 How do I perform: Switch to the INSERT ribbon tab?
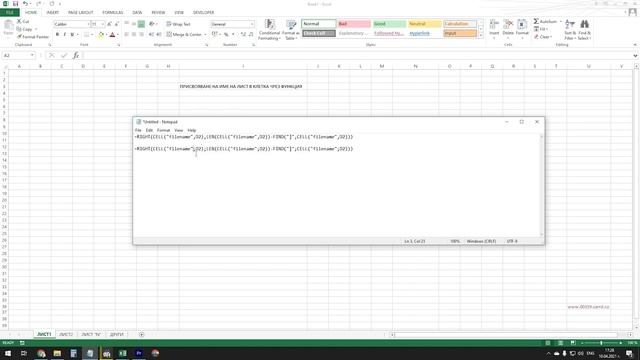53,13
